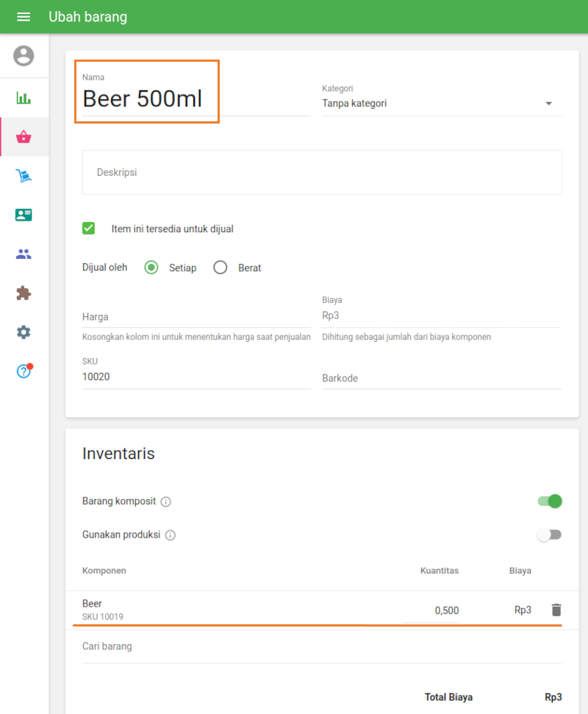The height and width of the screenshot is (714, 588).
Task: Select the items basket icon
Action: 24,137
